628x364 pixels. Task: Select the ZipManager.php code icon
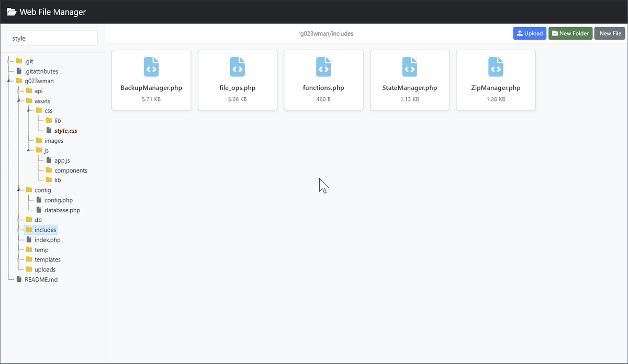(496, 66)
